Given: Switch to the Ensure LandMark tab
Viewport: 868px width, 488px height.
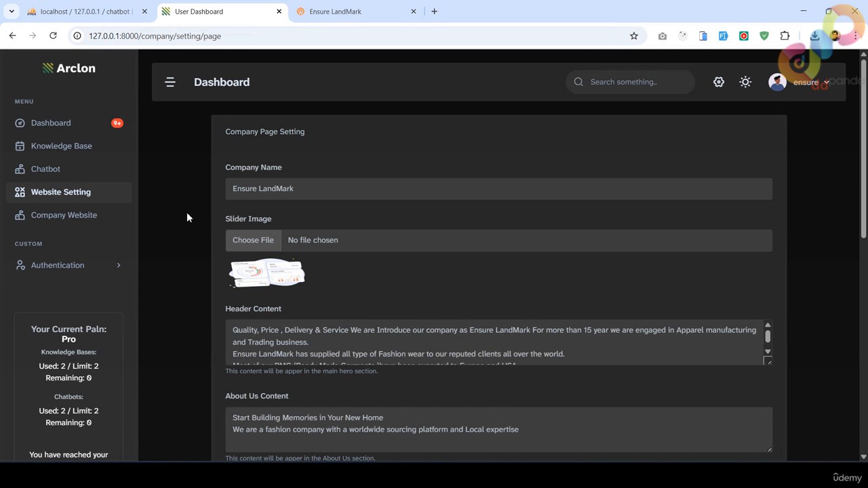Looking at the screenshot, I should 355,12.
